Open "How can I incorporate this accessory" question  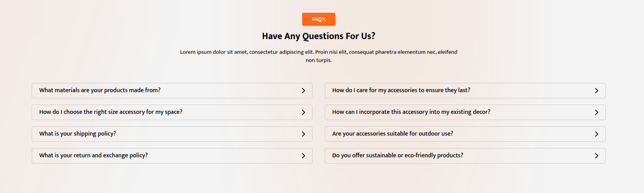click(x=411, y=112)
